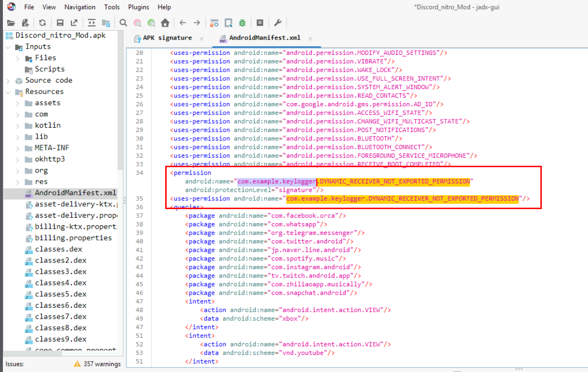The height and width of the screenshot is (372, 588).
Task: Collapse the Resources tree node
Action: coord(8,92)
